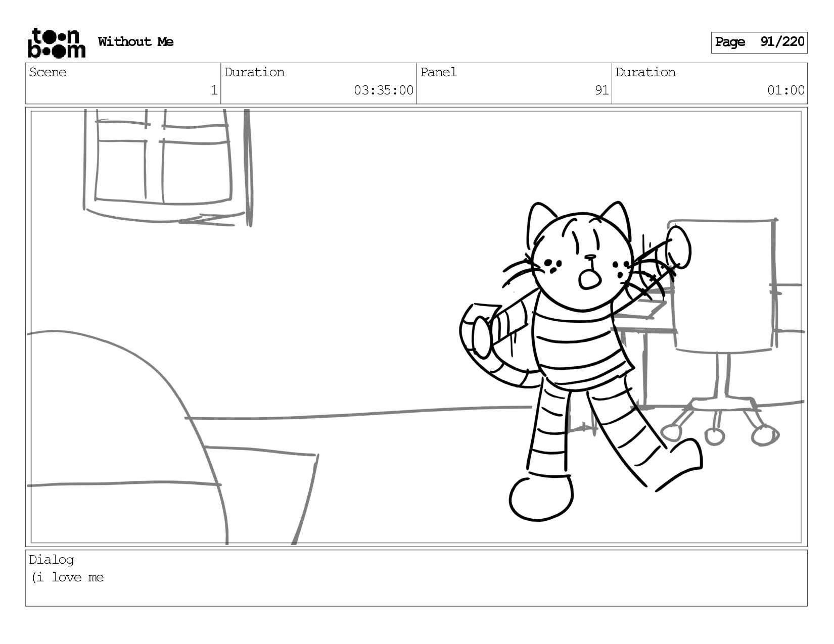This screenshot has height=644, width=834.
Task: Select the 'Without Me' project title
Action: click(x=135, y=42)
